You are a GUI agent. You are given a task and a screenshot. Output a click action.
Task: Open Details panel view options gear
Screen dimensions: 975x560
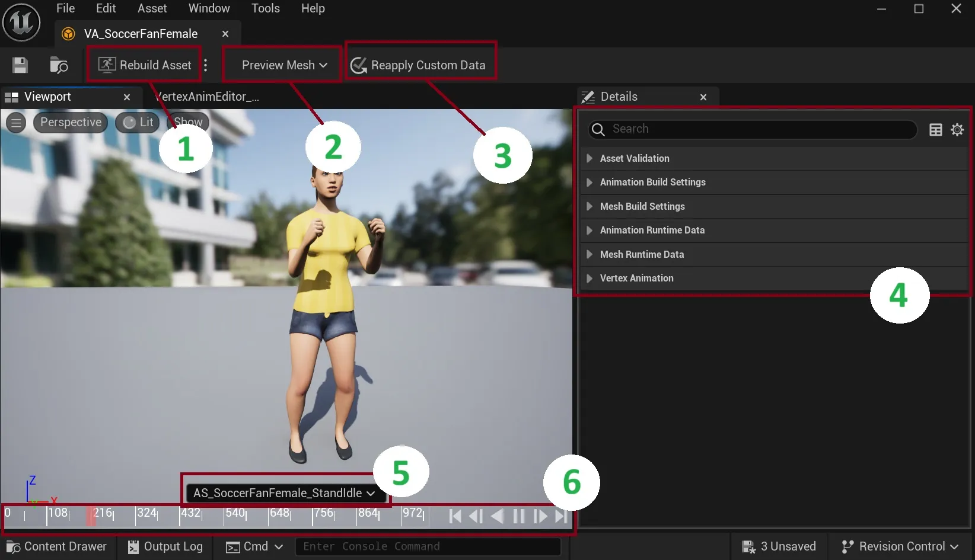957,130
